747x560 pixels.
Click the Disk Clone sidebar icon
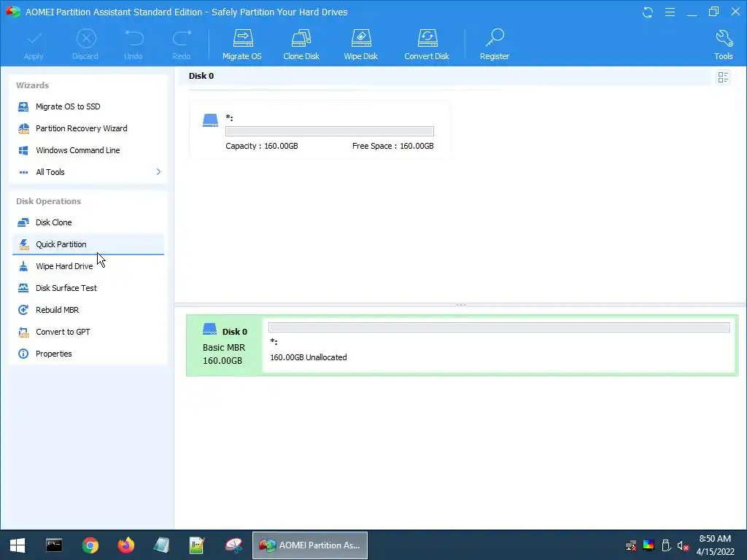23,222
